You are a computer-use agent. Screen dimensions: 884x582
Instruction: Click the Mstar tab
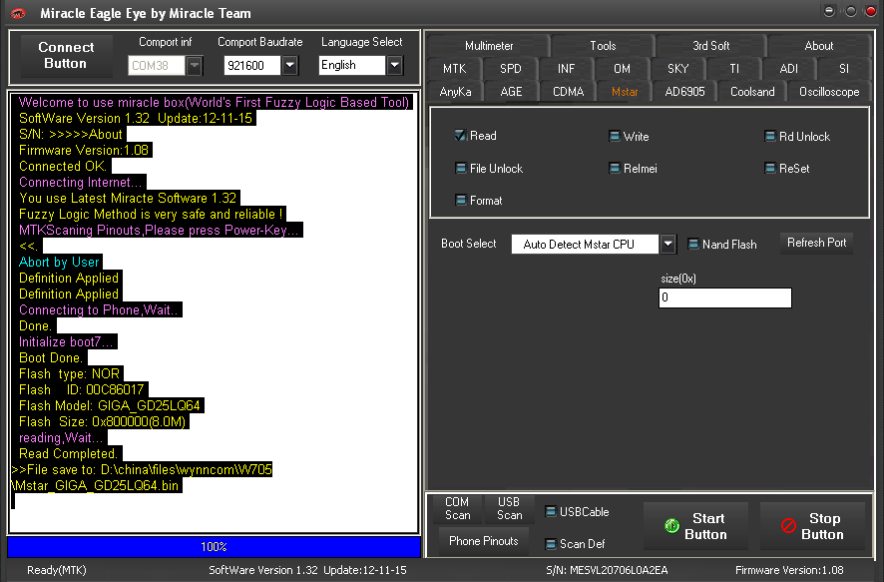coord(625,92)
